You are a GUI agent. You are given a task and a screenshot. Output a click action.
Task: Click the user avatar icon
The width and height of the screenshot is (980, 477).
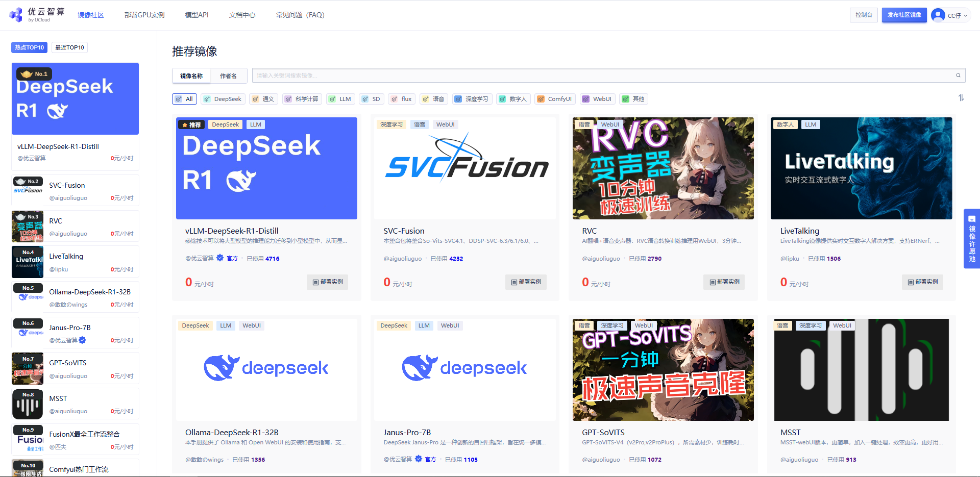pyautogui.click(x=938, y=15)
